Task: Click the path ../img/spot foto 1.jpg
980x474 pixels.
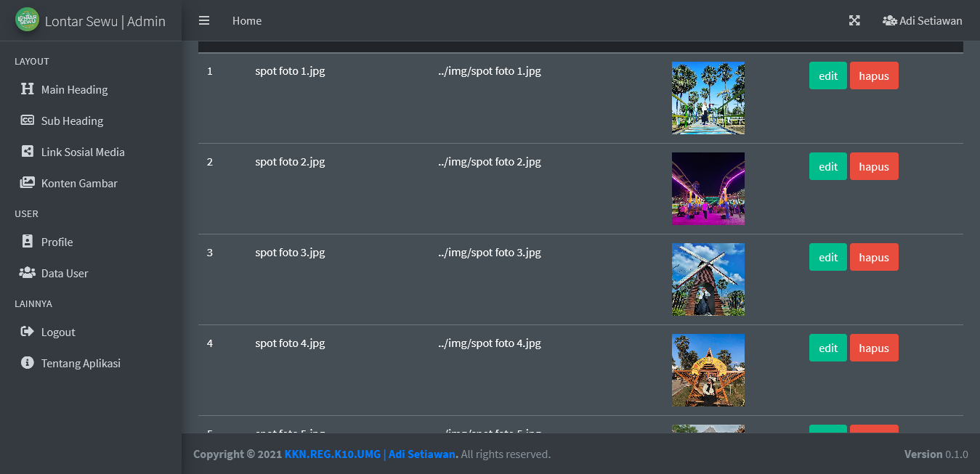Action: [x=490, y=71]
